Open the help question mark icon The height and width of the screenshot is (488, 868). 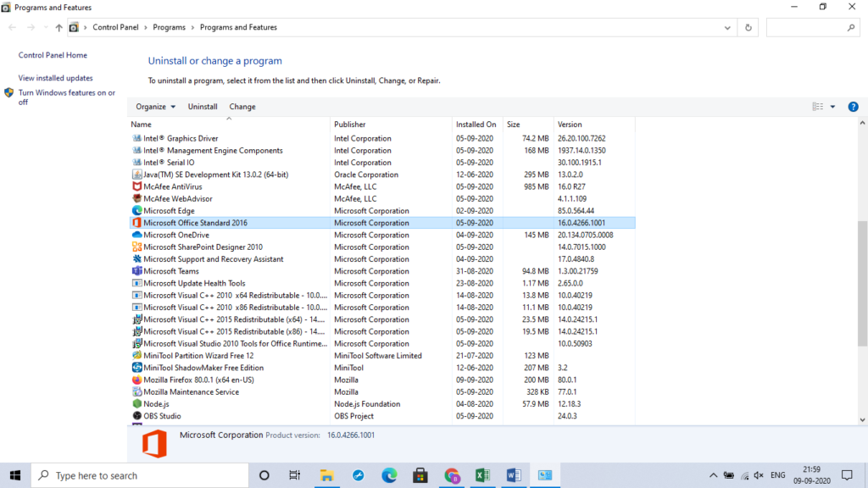(x=853, y=107)
